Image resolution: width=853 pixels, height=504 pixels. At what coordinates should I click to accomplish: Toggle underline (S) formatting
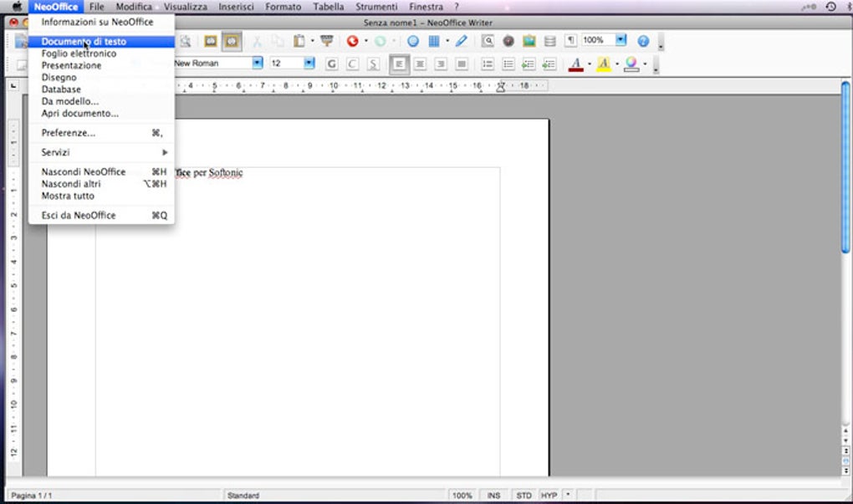point(373,64)
